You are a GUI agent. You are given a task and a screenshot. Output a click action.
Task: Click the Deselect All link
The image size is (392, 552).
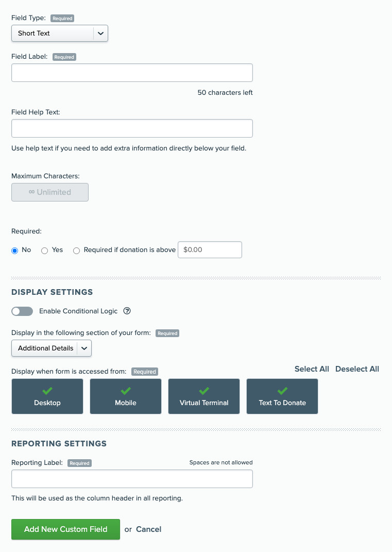pyautogui.click(x=357, y=369)
